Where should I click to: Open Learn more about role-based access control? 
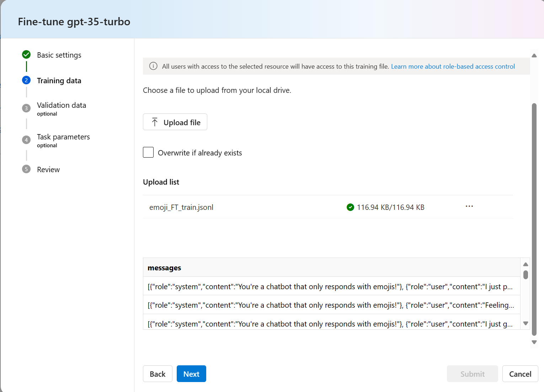[x=453, y=67]
